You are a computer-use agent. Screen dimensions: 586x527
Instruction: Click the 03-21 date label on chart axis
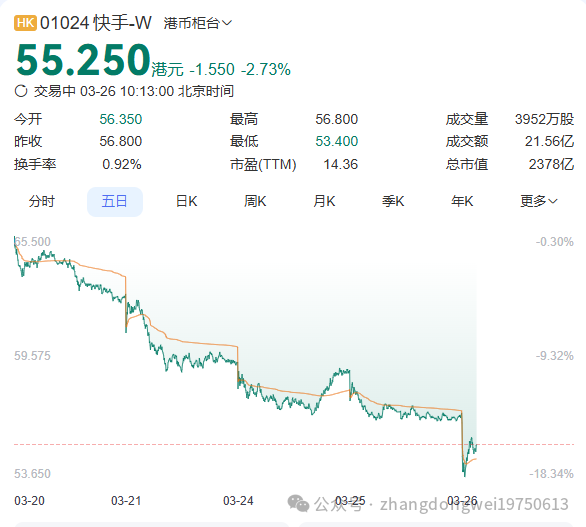pos(126,500)
